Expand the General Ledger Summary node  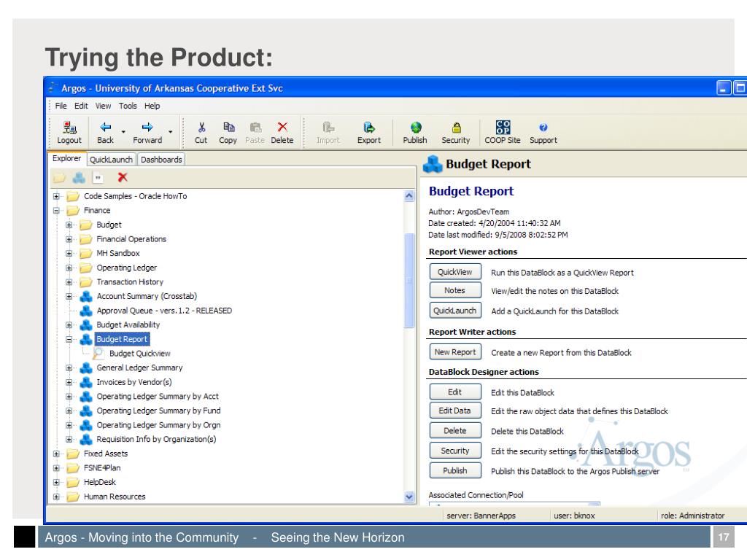(x=69, y=367)
